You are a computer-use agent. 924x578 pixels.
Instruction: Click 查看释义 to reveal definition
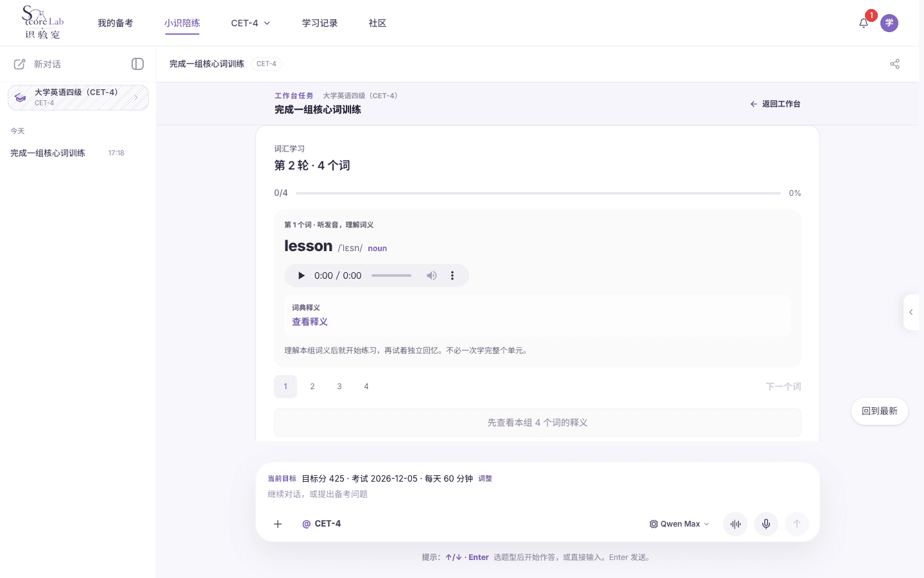pos(310,322)
